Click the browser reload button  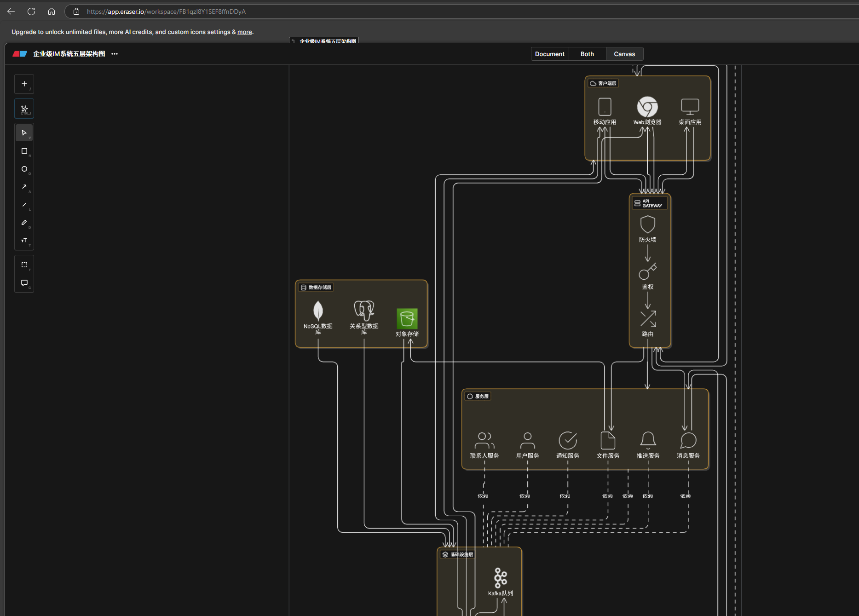coord(31,12)
